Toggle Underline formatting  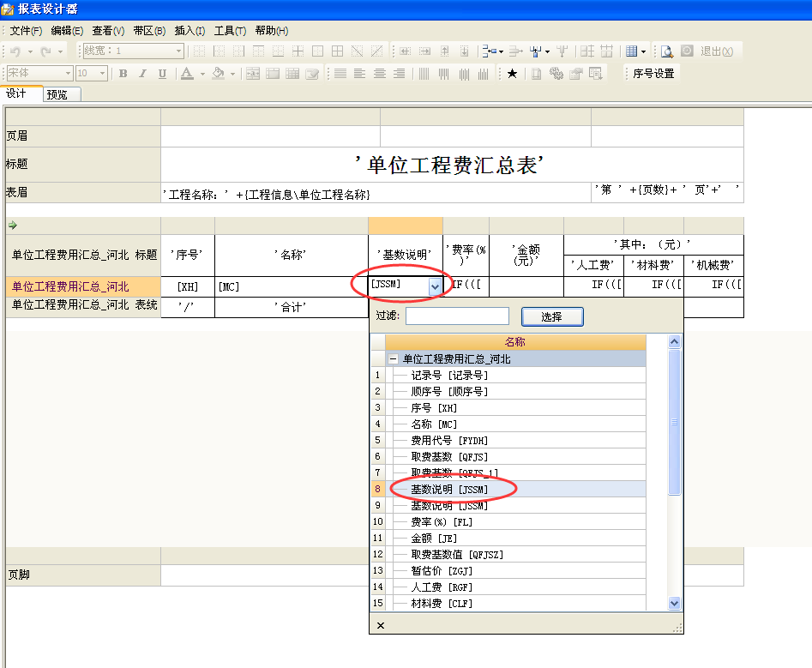(x=162, y=74)
